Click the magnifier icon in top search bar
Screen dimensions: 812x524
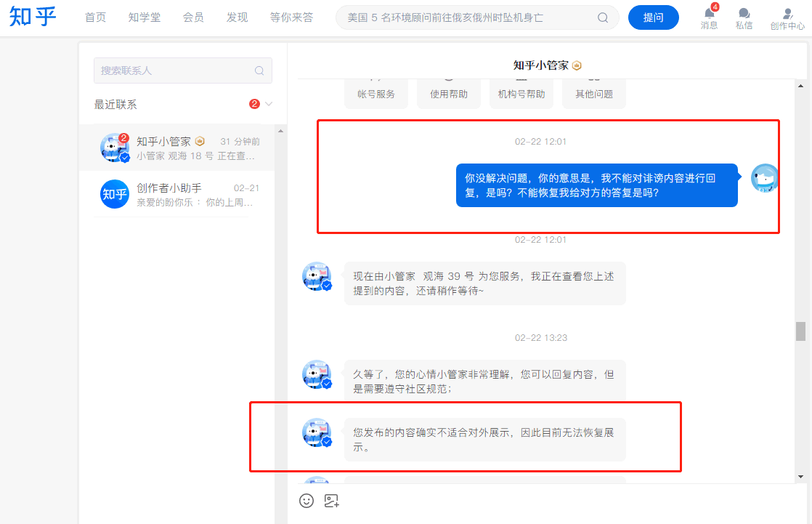pyautogui.click(x=603, y=17)
